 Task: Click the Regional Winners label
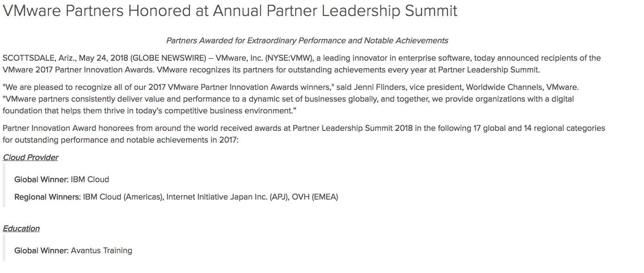point(47,197)
